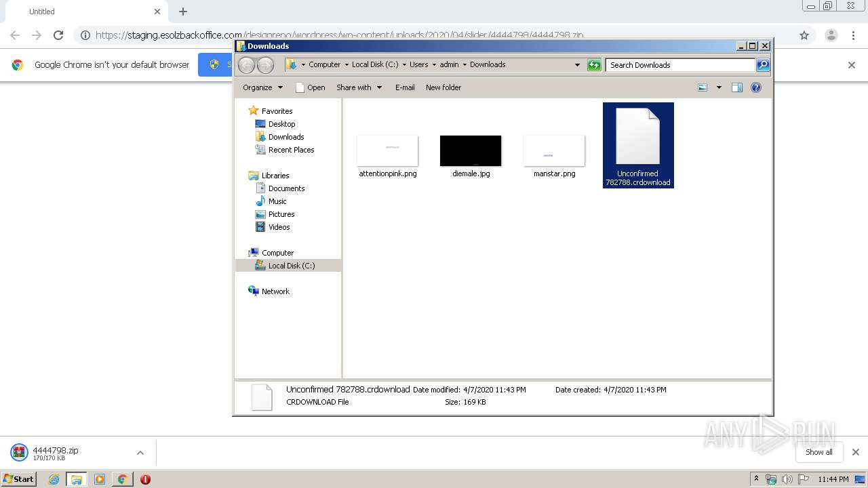Open a new Chrome tab
Screen dimensions: 868x488
pos(183,12)
